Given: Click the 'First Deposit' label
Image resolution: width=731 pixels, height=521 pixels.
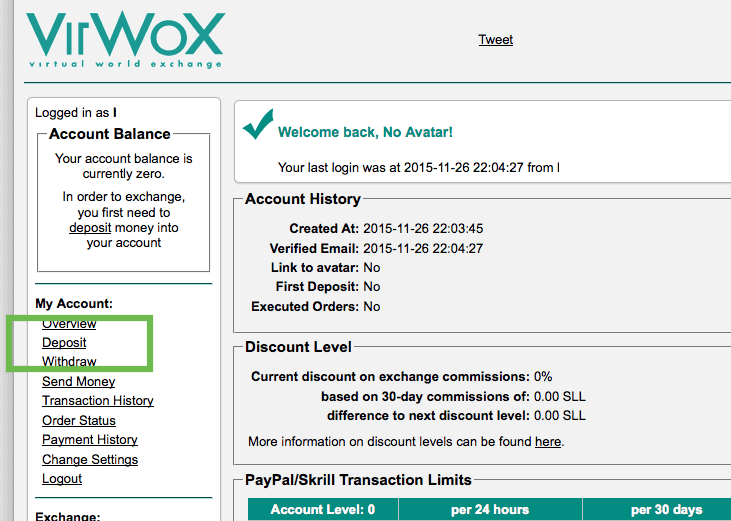Looking at the screenshot, I should 317,287.
